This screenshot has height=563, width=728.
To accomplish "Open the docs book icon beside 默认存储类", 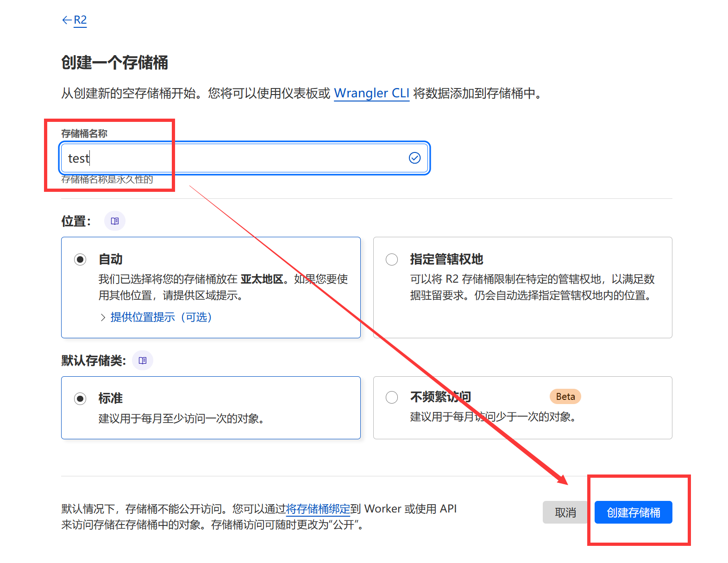I will (143, 361).
